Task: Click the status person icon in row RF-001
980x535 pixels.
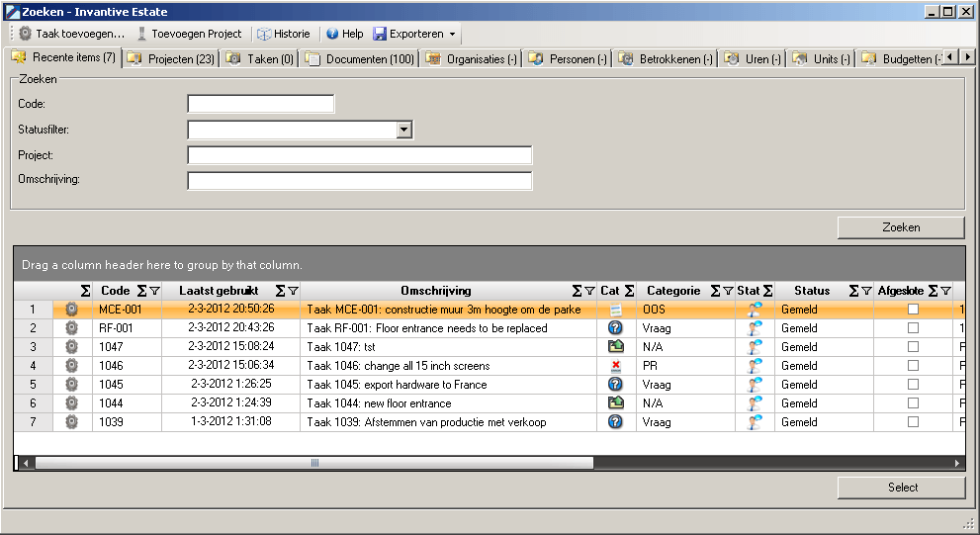Action: pos(755,327)
